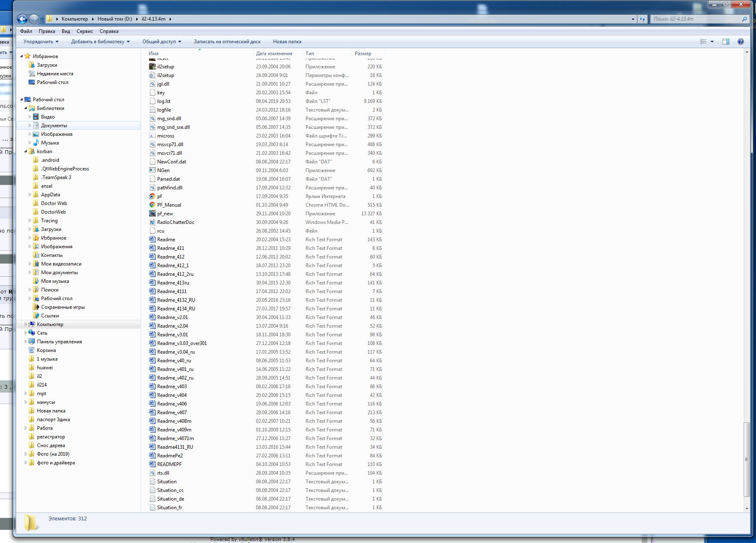Select the Readme_v3.03_over301 file name

[182, 343]
